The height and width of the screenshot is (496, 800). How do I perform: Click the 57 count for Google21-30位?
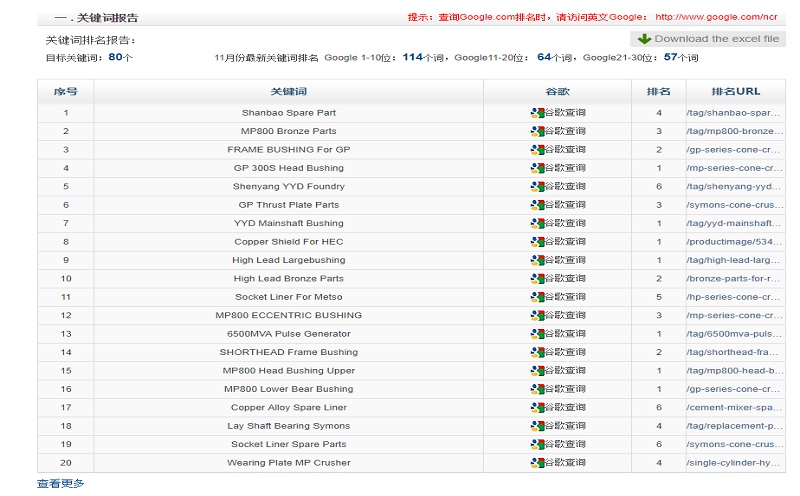(x=670, y=57)
